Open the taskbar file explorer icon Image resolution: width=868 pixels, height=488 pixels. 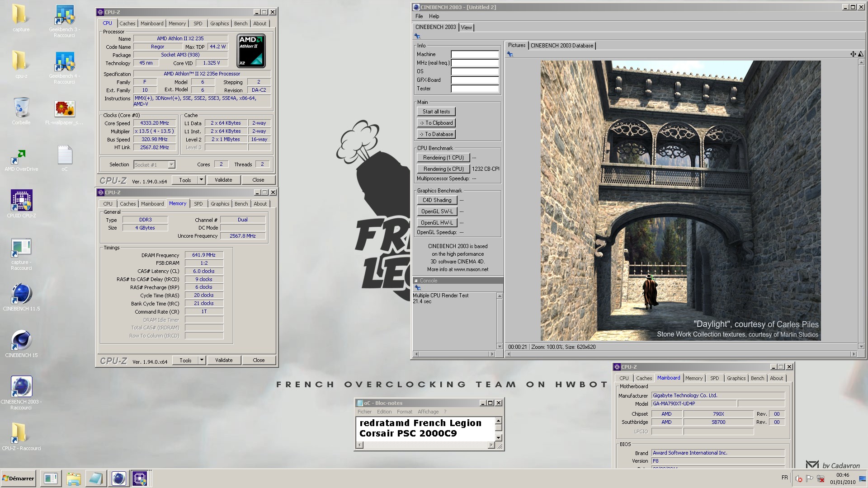[73, 479]
